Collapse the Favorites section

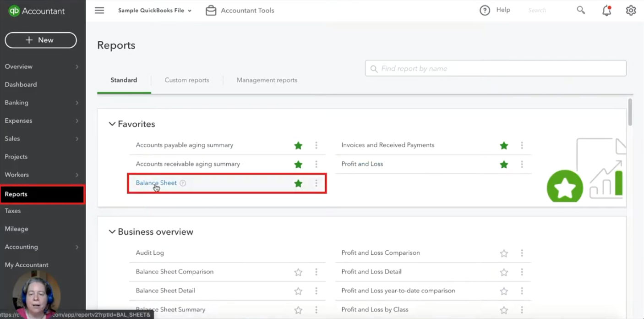pyautogui.click(x=112, y=124)
